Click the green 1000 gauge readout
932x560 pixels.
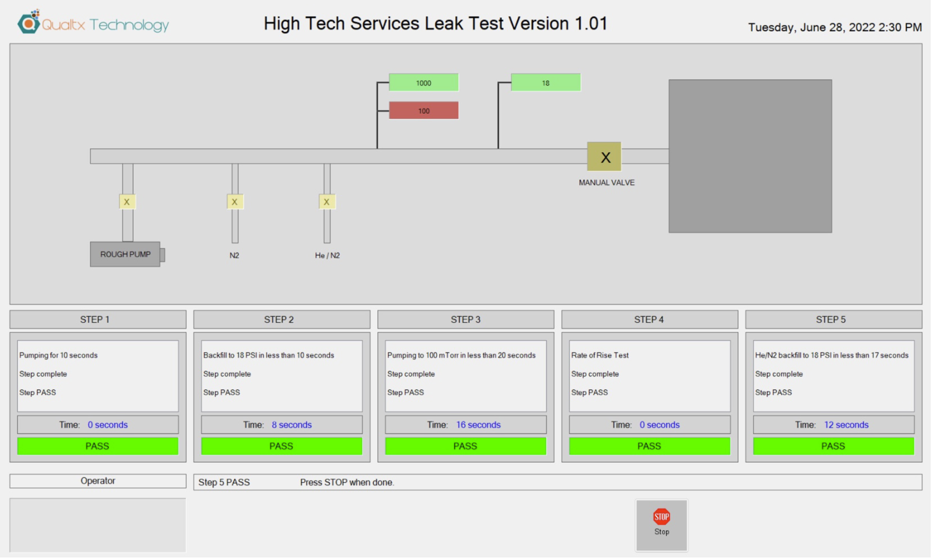[x=423, y=82]
